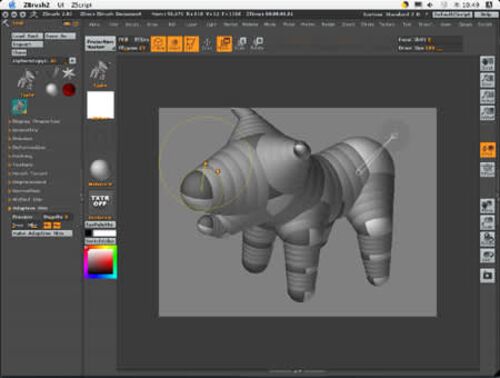
Task: Pick a color from the color picker square
Action: pos(100,262)
